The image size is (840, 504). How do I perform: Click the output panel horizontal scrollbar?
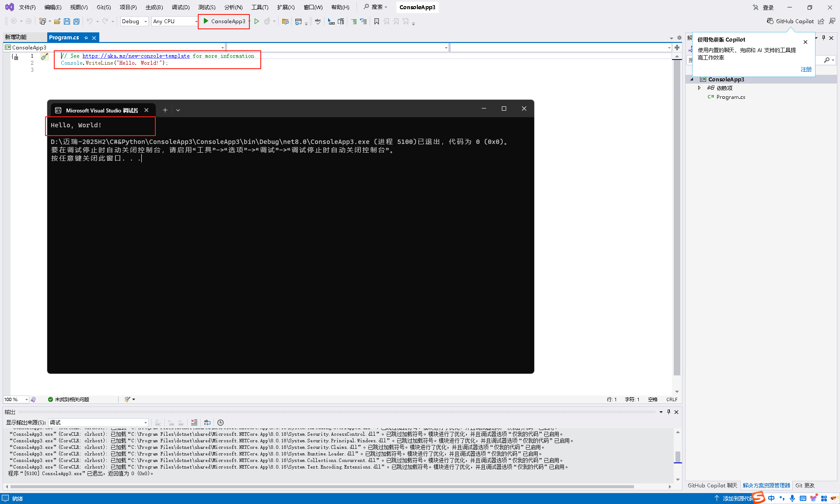click(x=322, y=486)
